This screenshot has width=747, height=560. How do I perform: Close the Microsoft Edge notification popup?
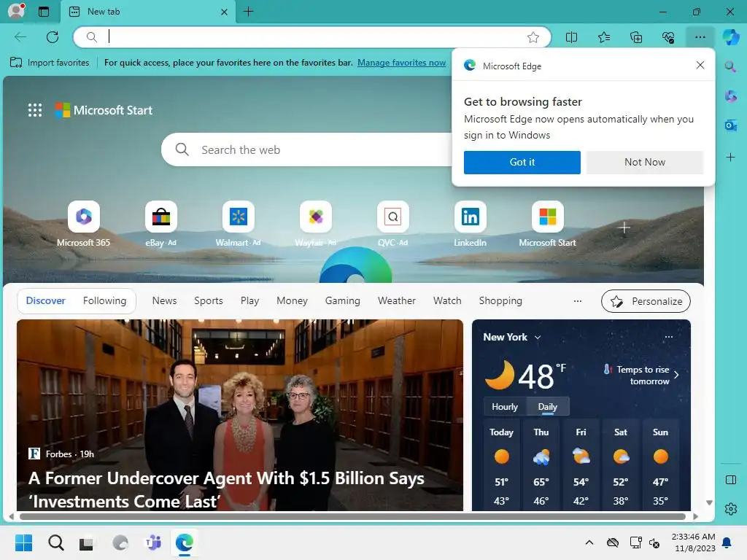700,65
